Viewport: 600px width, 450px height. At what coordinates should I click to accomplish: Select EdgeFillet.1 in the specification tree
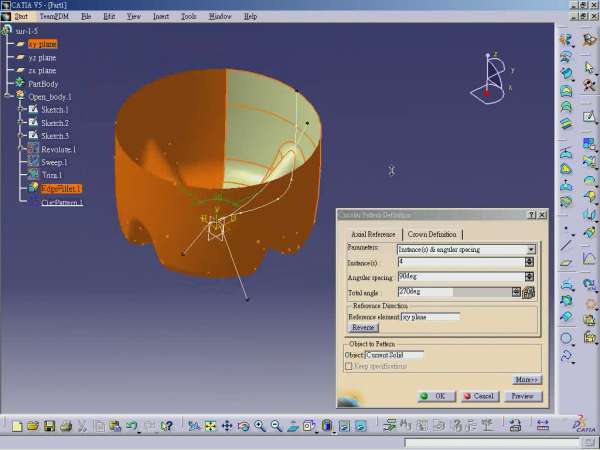click(x=61, y=188)
